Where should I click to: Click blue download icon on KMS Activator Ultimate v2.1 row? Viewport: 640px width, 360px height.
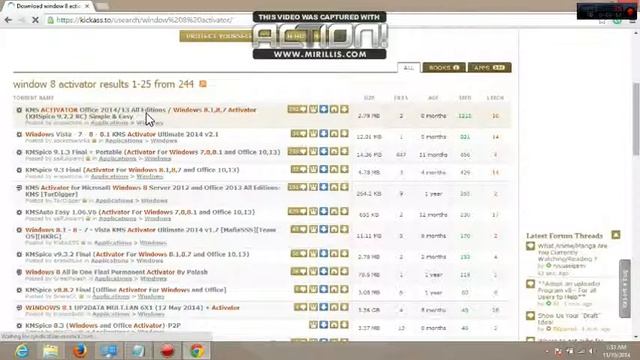(x=324, y=133)
